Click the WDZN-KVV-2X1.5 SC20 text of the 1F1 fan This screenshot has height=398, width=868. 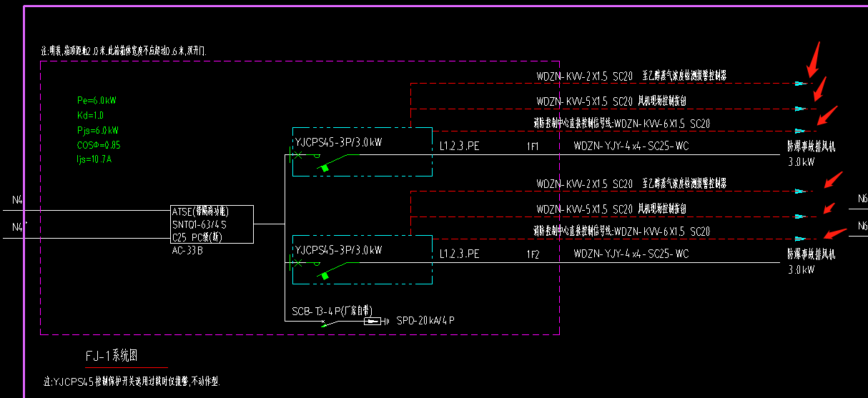[x=585, y=76]
